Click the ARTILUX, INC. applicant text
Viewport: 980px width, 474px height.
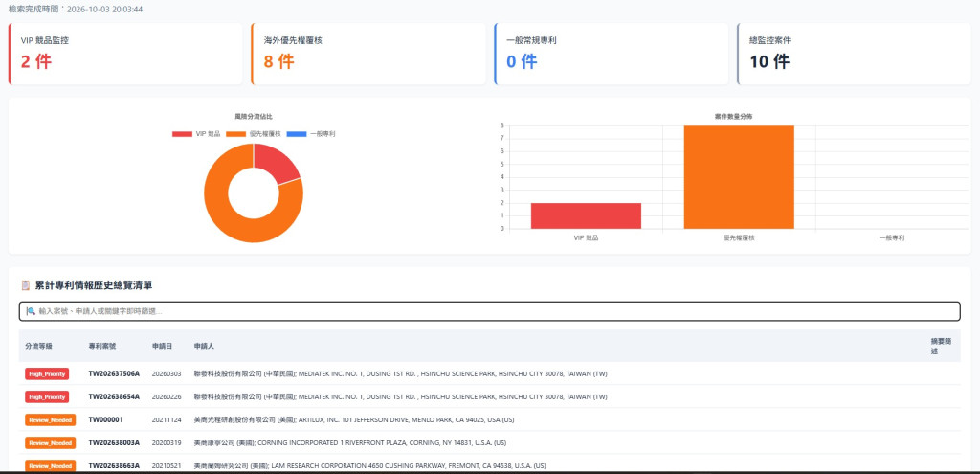point(354,419)
